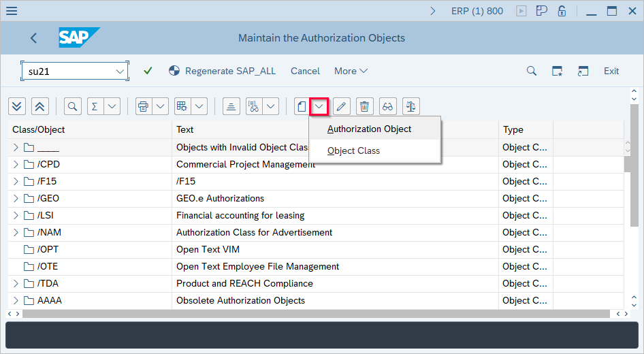Click the green checkmark Enter icon
644x354 pixels.
point(148,71)
